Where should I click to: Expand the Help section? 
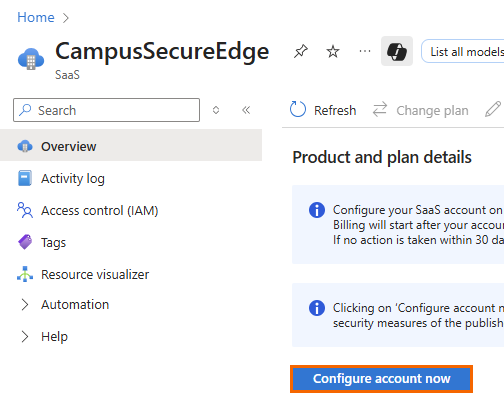click(25, 336)
